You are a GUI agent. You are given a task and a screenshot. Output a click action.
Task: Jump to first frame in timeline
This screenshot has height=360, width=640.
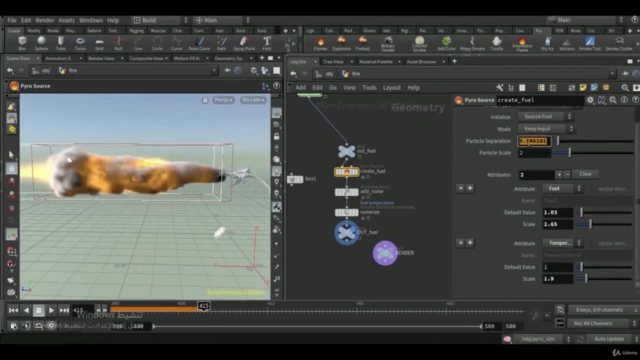(x=13, y=311)
